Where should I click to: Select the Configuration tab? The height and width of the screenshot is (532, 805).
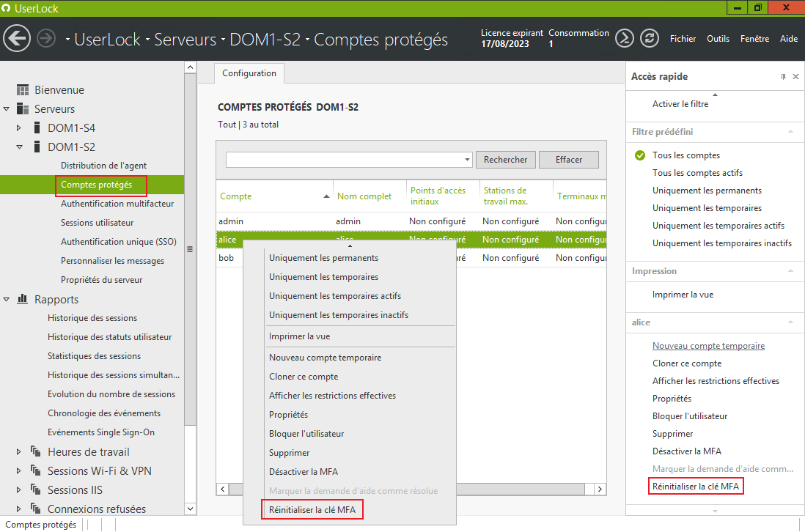click(x=249, y=73)
